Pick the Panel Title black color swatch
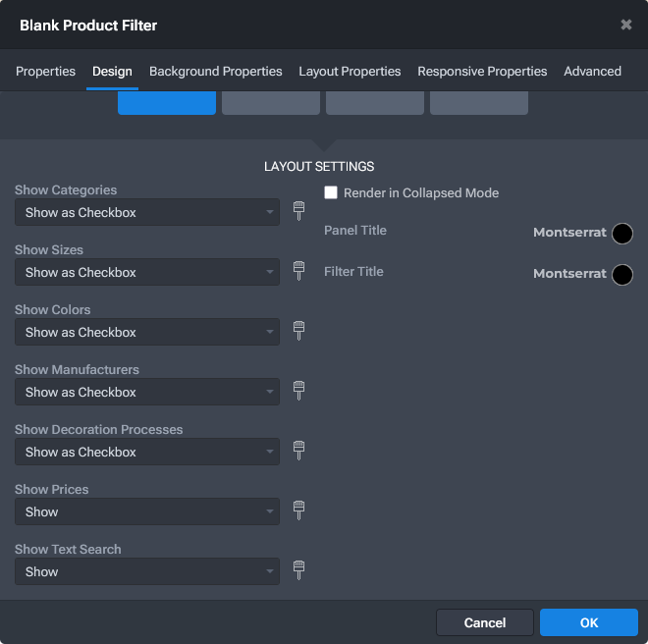 [x=621, y=234]
